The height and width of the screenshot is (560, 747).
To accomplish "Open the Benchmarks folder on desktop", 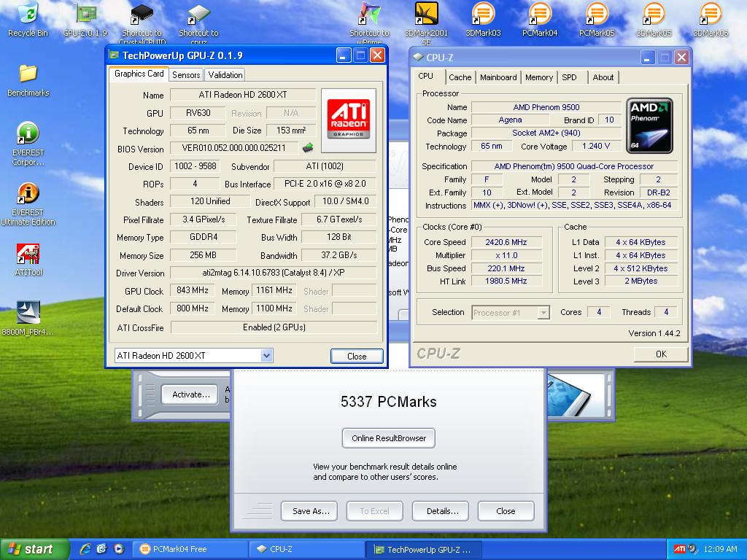I will [28, 80].
